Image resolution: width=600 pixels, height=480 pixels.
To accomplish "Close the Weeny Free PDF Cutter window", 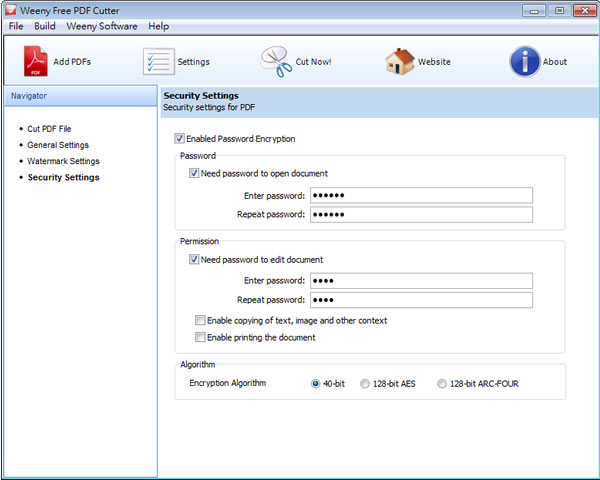I will tap(585, 11).
